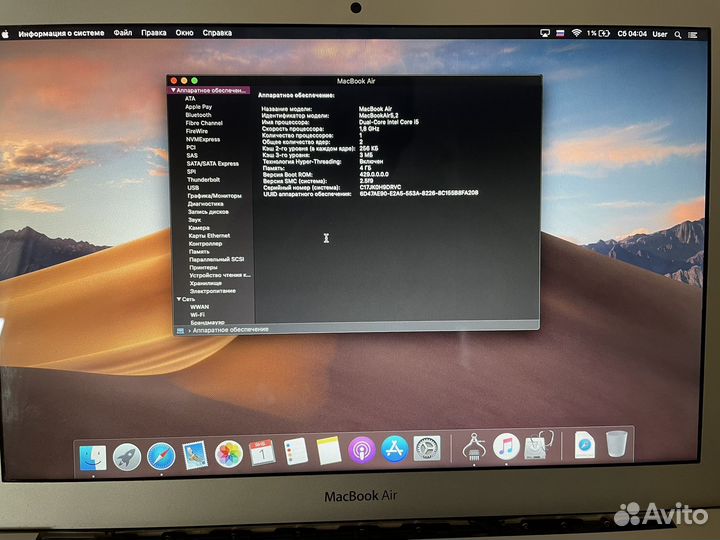Viewport: 720px width, 540px height.
Task: Click the Russian flag input source icon
Action: coord(560,33)
